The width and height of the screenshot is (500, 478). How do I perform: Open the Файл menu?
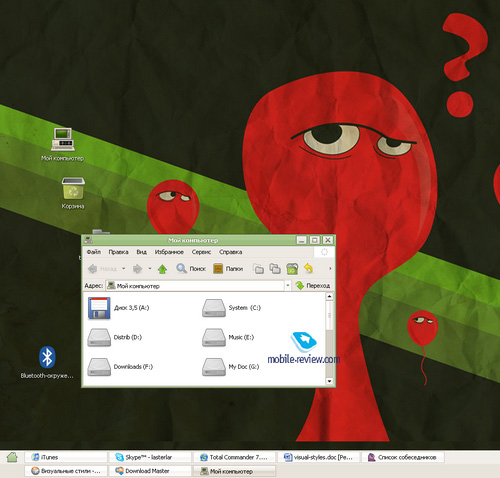pos(94,252)
